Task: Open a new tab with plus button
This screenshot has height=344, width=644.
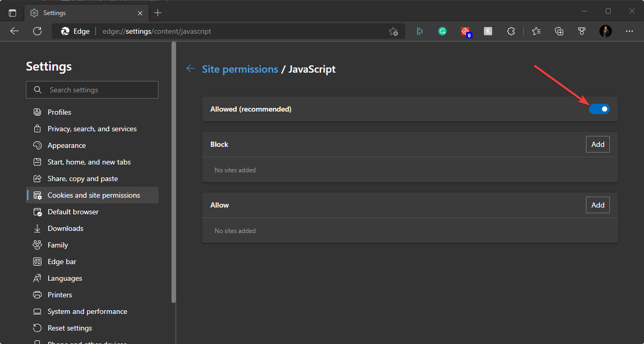Action: tap(158, 12)
